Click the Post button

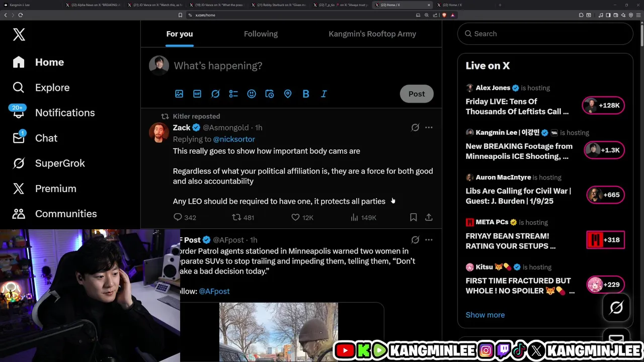(x=417, y=94)
